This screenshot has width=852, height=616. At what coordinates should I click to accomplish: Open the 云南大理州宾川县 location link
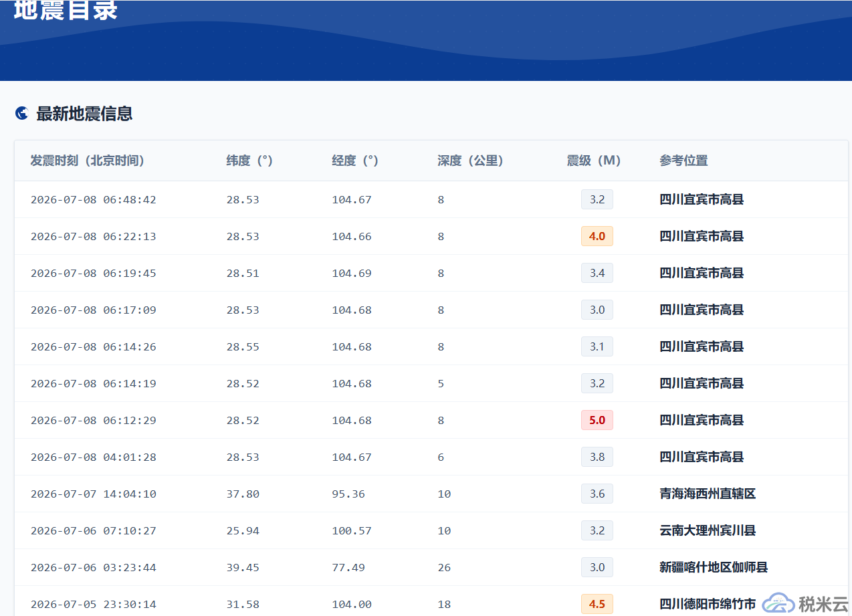coord(708,530)
